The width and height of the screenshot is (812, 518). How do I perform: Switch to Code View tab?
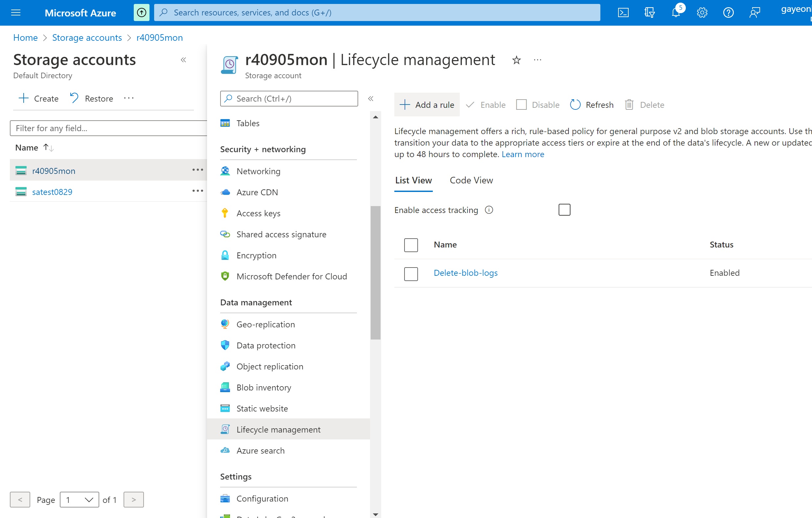click(x=471, y=180)
